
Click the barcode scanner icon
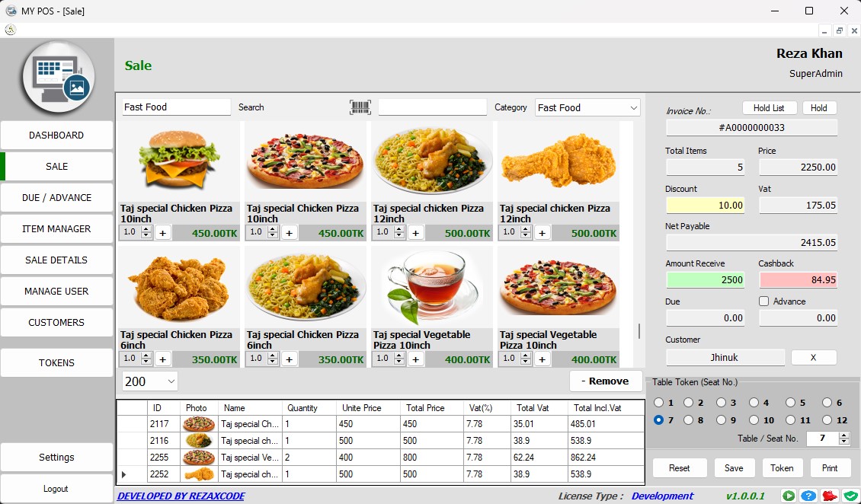[x=360, y=107]
